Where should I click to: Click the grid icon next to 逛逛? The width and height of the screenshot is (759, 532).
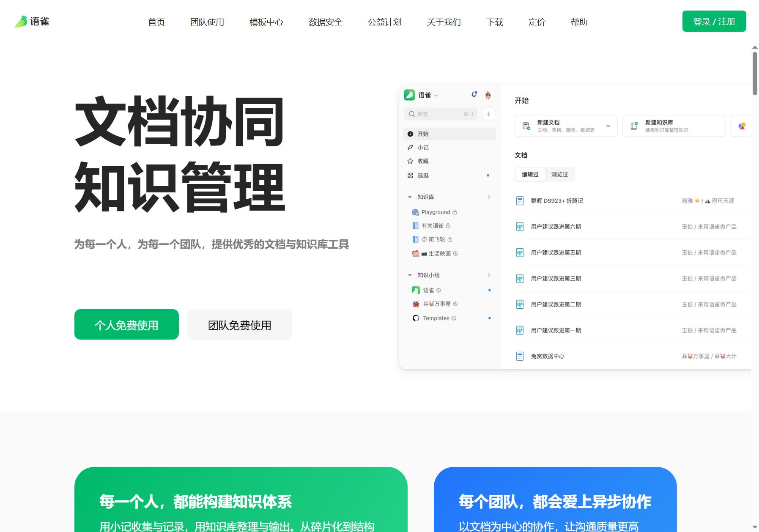[410, 176]
